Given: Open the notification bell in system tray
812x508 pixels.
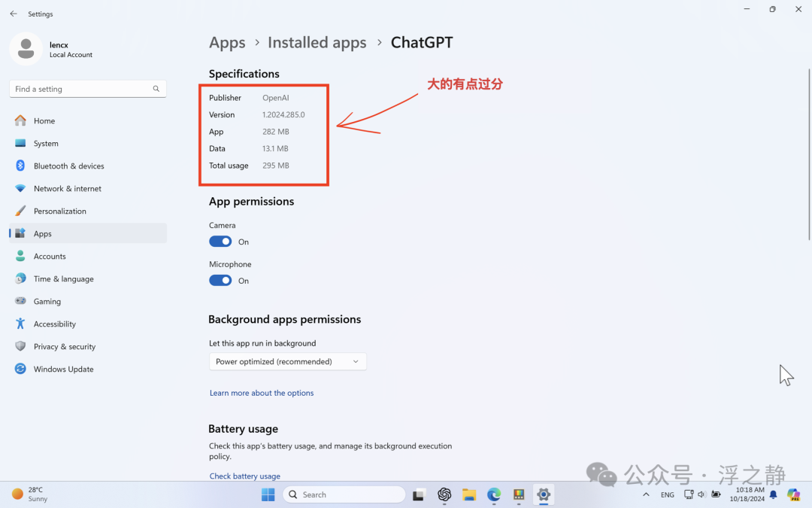Looking at the screenshot, I should 773,494.
